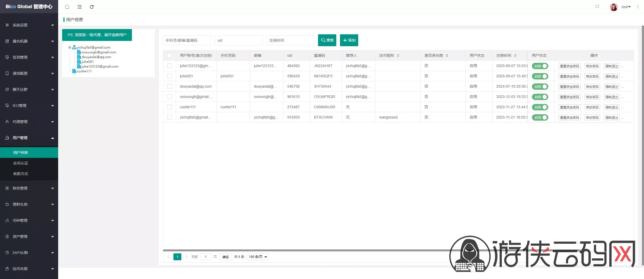644x279 pixels.
Task: Open 收款方式 submenu item
Action: [21, 174]
